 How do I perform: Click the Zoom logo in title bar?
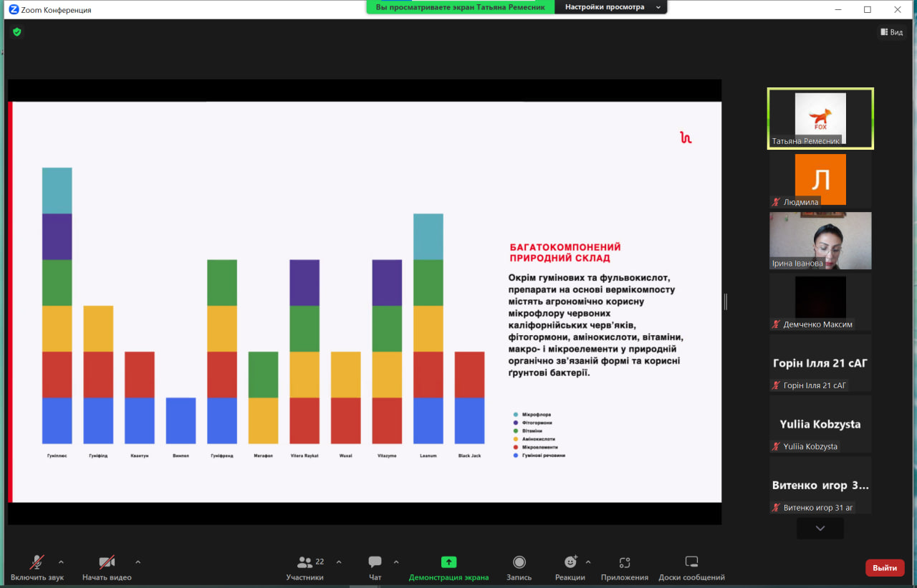tap(14, 10)
